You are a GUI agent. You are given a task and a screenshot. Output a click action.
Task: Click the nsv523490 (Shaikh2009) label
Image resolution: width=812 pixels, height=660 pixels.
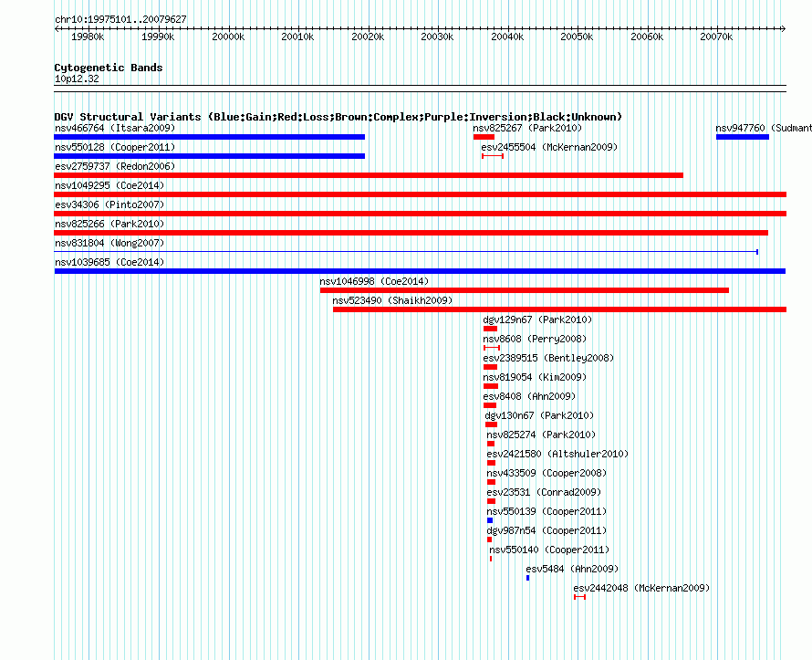(392, 300)
